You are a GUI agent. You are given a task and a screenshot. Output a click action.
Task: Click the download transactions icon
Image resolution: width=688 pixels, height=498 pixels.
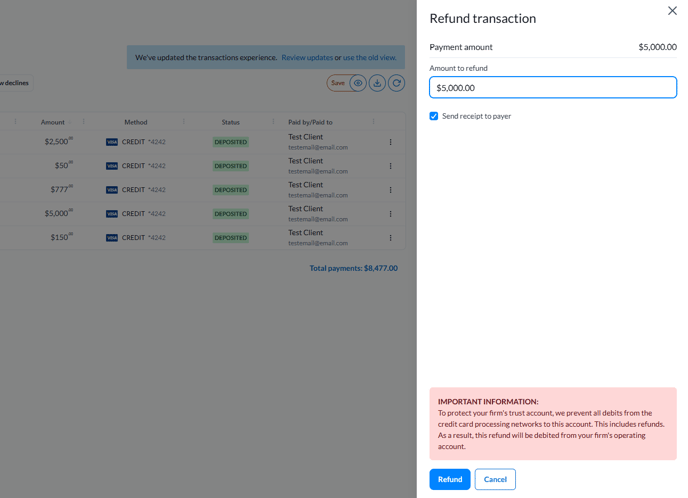[x=377, y=83]
